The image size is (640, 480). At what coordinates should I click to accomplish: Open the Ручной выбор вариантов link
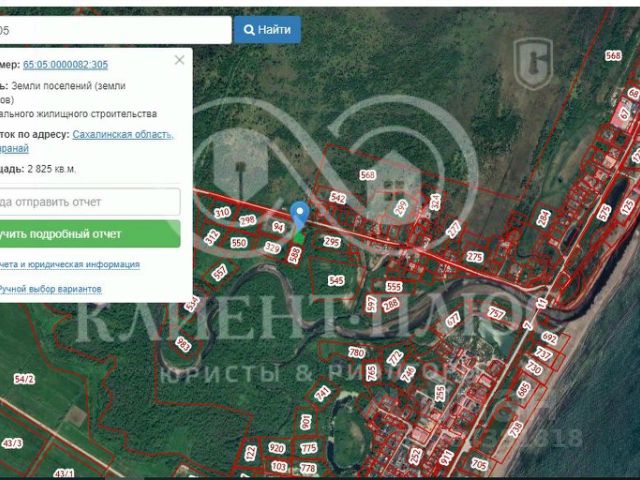point(50,289)
